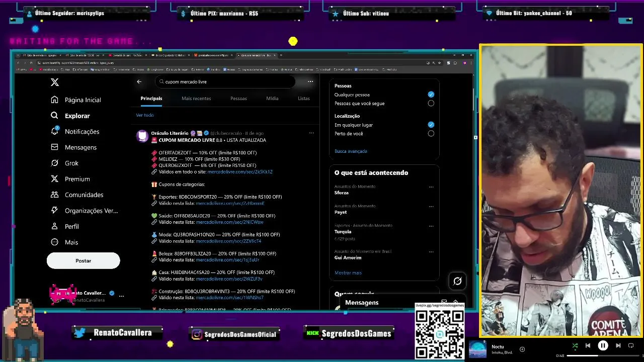The image size is (644, 362).
Task: Click the Noctu album art thumbnail
Action: click(478, 349)
